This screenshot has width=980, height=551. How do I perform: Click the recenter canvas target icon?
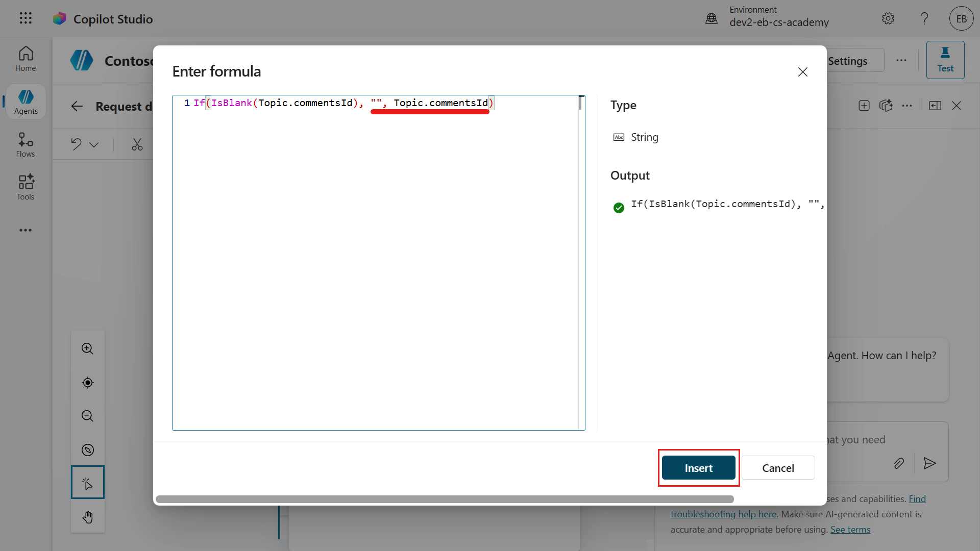(87, 383)
